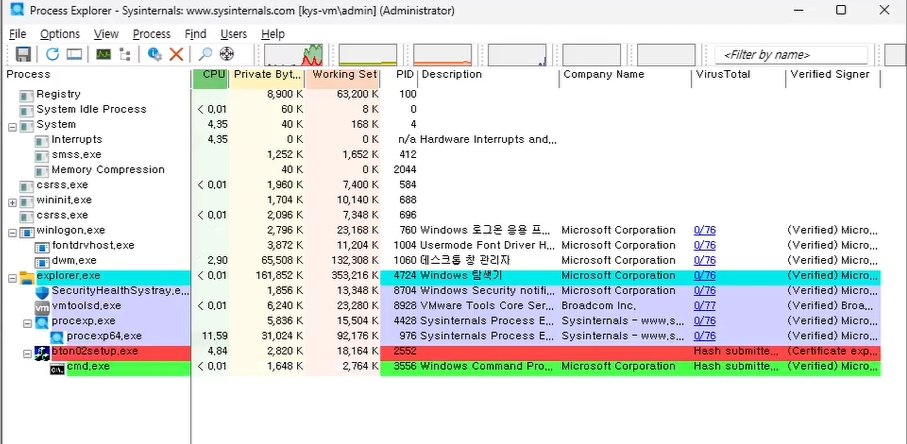The height and width of the screenshot is (444, 907).
Task: Click Windows Command Processor description text
Action: point(488,366)
